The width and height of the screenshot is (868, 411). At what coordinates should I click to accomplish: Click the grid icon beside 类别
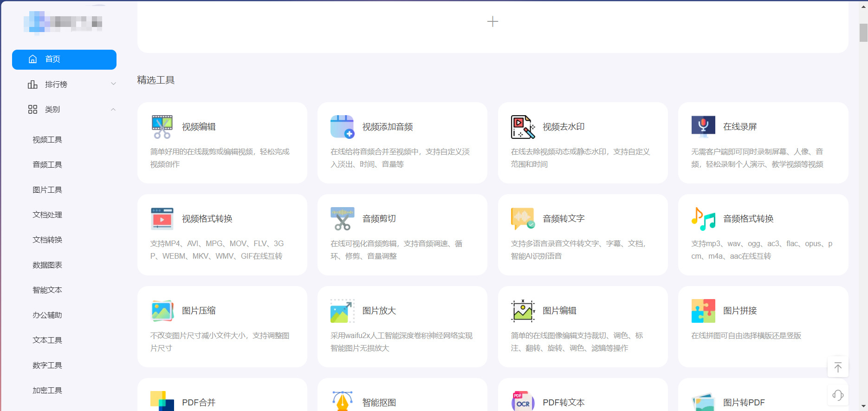[32, 110]
